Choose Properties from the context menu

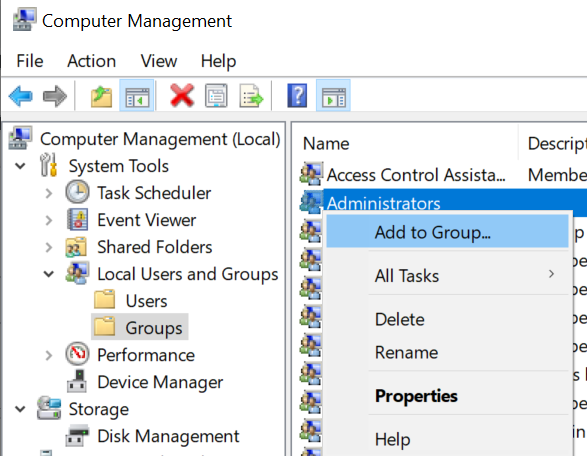[x=447, y=396]
